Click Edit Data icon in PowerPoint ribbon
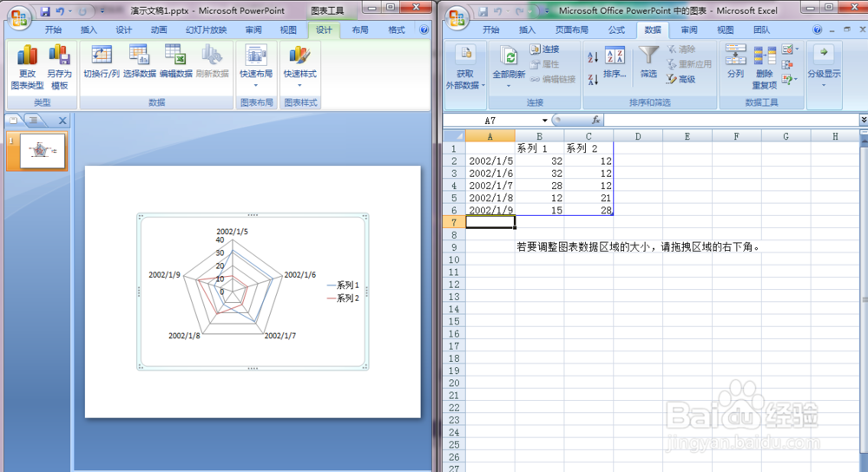Image resolution: width=868 pixels, height=472 pixels. (x=176, y=62)
